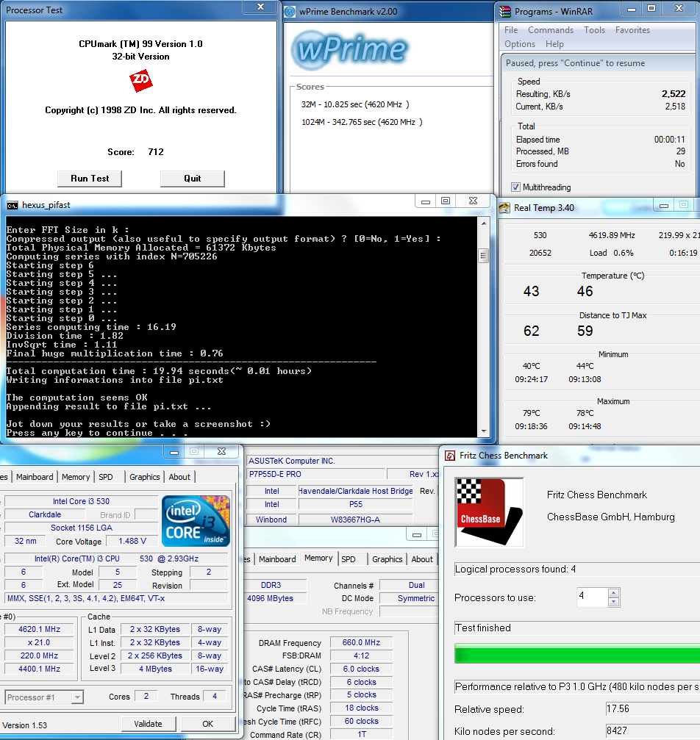
Task: Click the '660.0 MHz' DRAM Frequency value
Action: pos(361,643)
